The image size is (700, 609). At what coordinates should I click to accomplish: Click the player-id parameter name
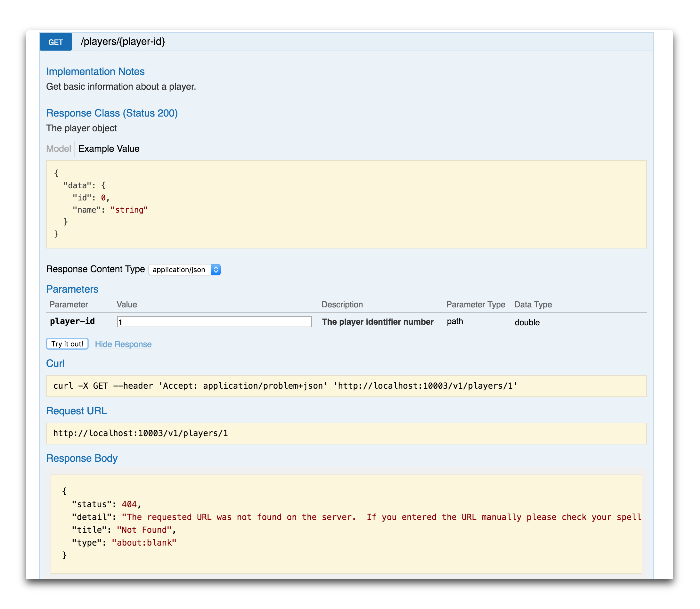[72, 321]
